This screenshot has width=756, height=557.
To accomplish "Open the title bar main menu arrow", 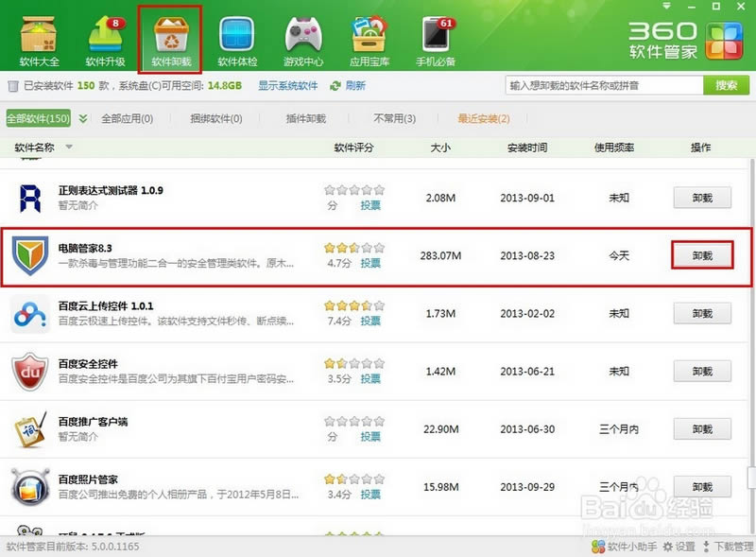I will 667,7.
